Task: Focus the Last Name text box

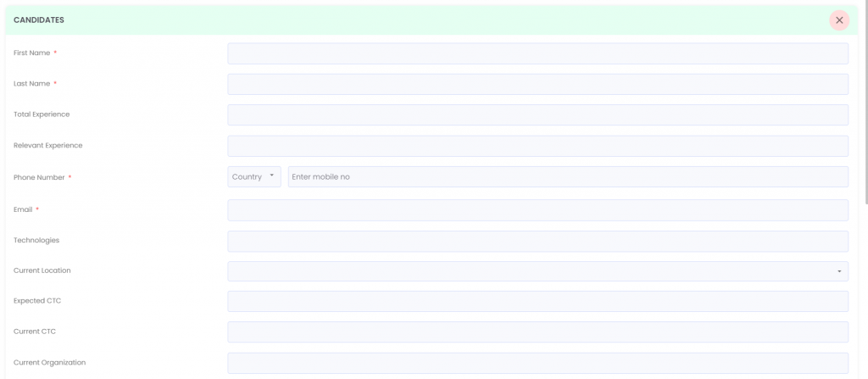Action: click(x=537, y=84)
